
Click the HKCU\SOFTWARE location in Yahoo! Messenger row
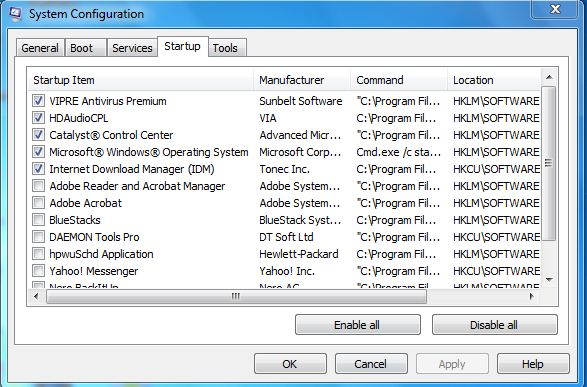[x=496, y=271]
